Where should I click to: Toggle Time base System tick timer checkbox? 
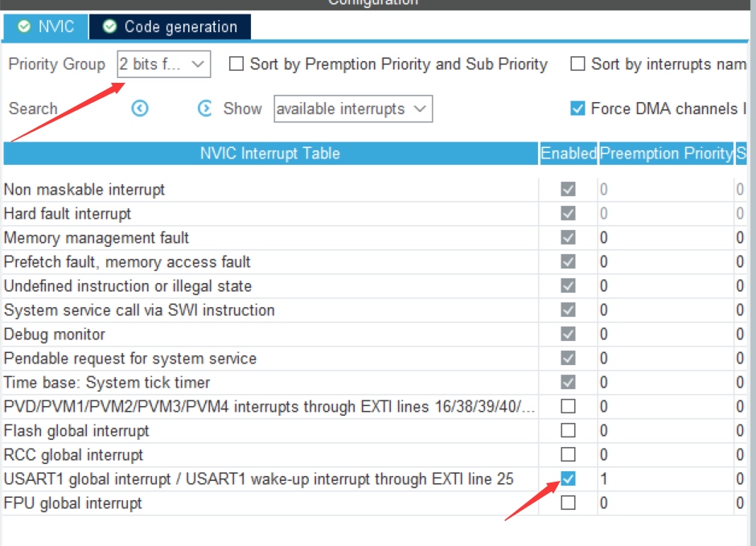click(x=568, y=382)
